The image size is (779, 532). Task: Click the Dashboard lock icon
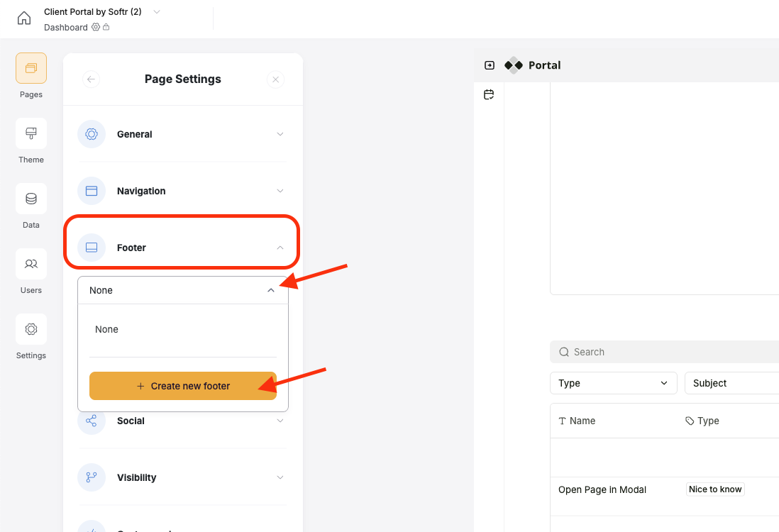(106, 27)
